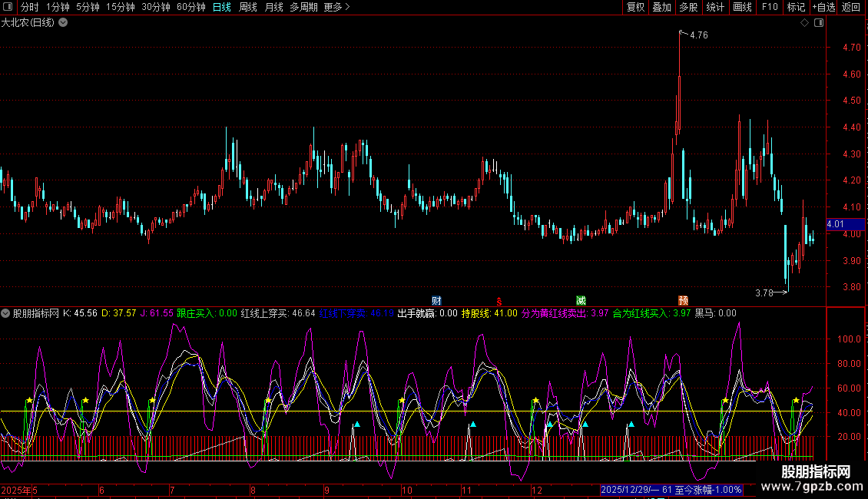This screenshot has height=499, width=868.
Task: Click the blue 财 event marker
Action: [x=437, y=300]
